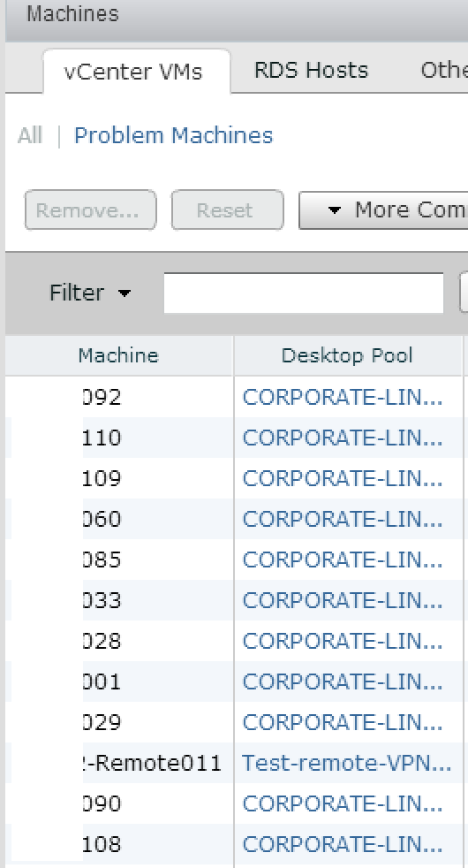468x868 pixels.
Task: Focus the filter text input field
Action: coord(303,293)
